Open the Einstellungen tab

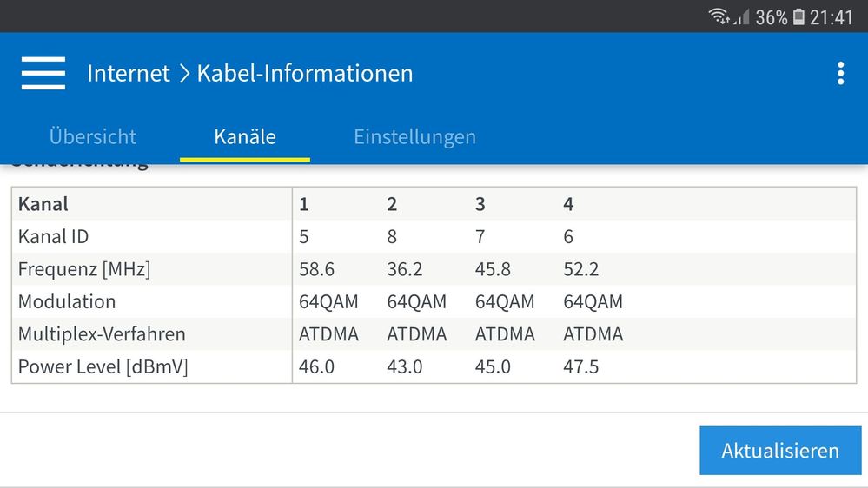414,136
